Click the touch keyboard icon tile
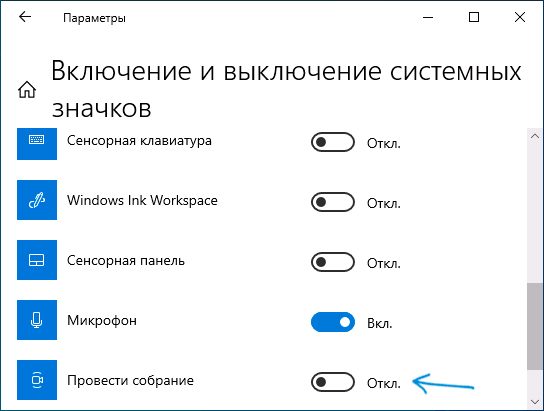Image resolution: width=544 pixels, height=411 pixels. (x=37, y=143)
